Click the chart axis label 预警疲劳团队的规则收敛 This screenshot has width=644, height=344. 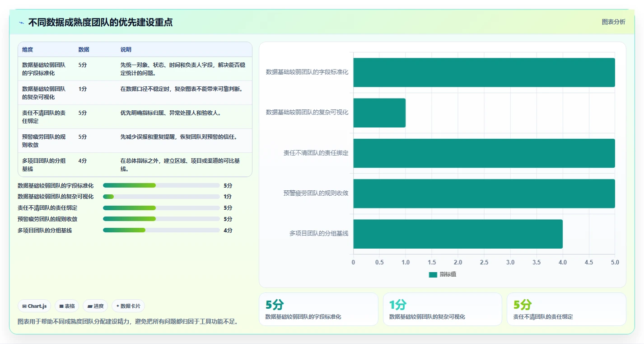[x=316, y=193]
